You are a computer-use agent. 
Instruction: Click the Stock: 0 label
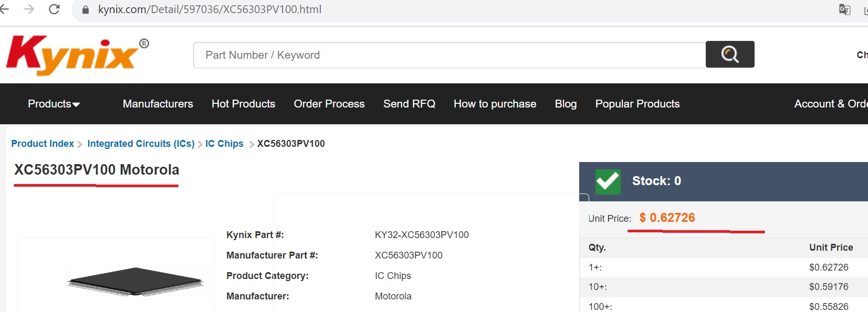pos(656,181)
